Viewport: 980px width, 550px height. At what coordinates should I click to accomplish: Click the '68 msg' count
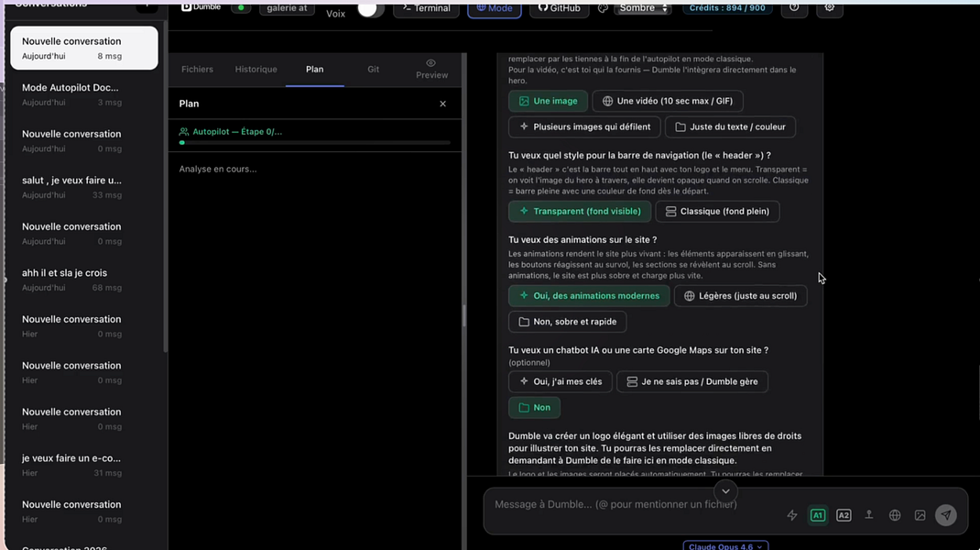tap(107, 288)
